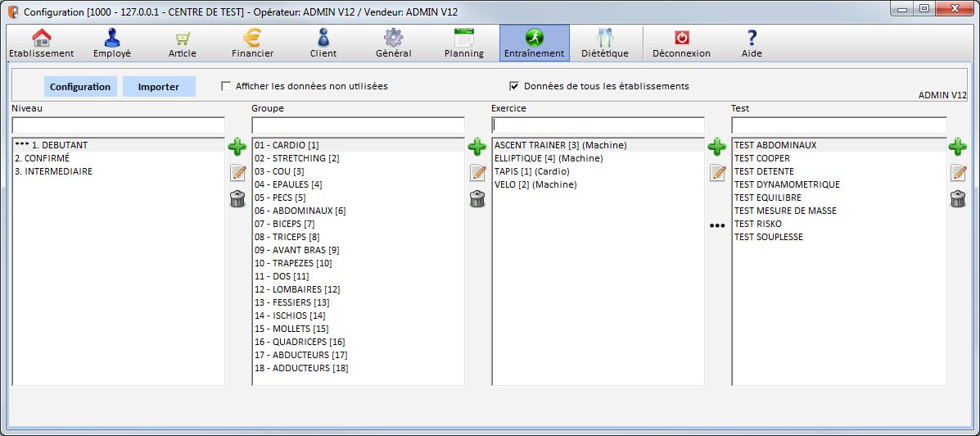Select group 14 - ISCHIOS [14]
Screen dimensions: 980x436
click(x=358, y=316)
